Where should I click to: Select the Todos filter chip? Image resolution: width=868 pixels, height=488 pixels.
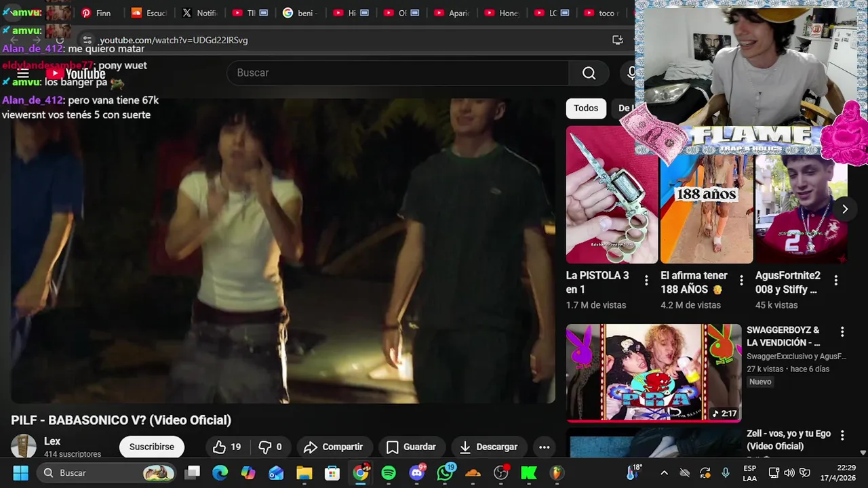click(x=586, y=108)
